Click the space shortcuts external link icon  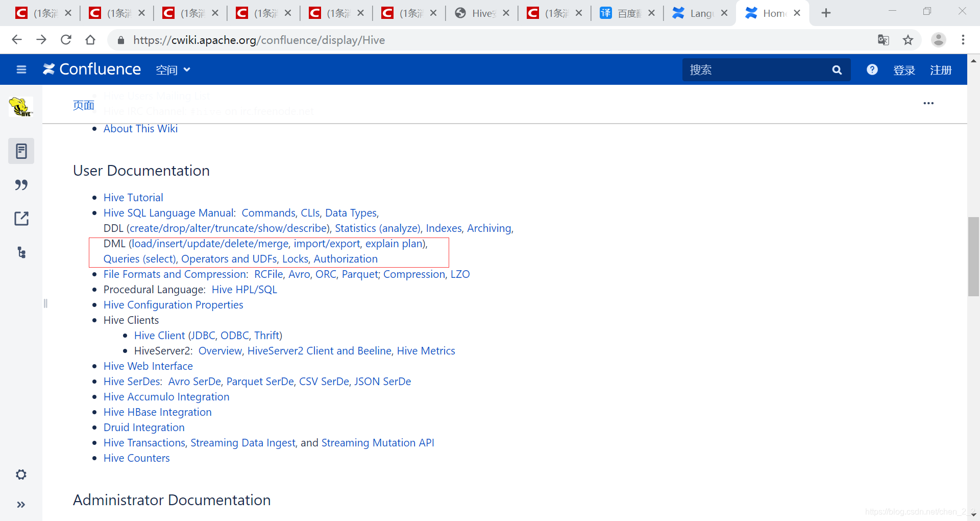pyautogui.click(x=21, y=219)
